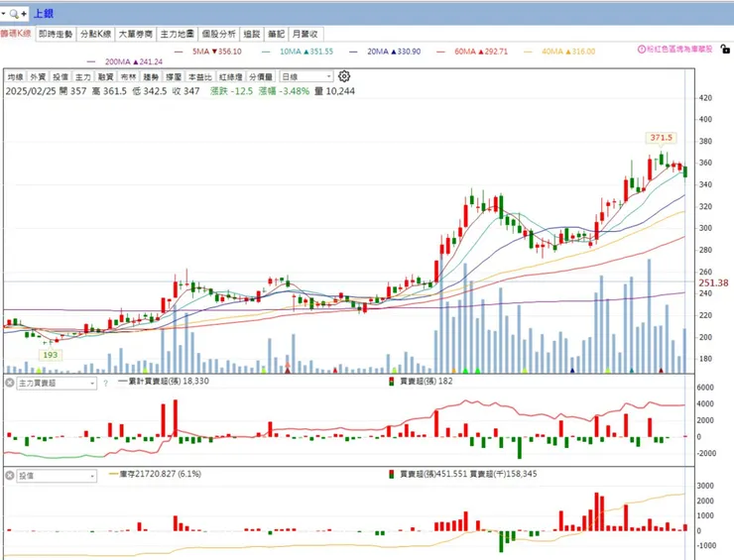Click the 251.38 crosshair price label
Viewport: 734px width, 560px height.
(713, 283)
